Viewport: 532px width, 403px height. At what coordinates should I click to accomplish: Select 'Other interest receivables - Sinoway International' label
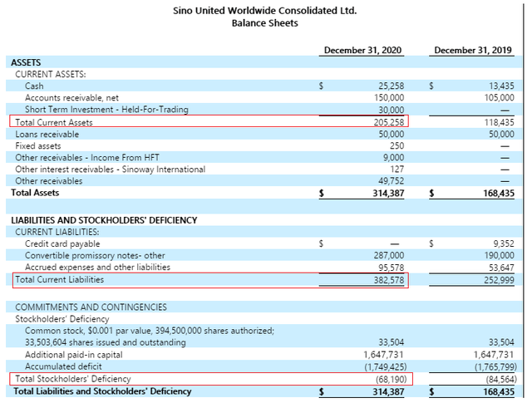111,170
